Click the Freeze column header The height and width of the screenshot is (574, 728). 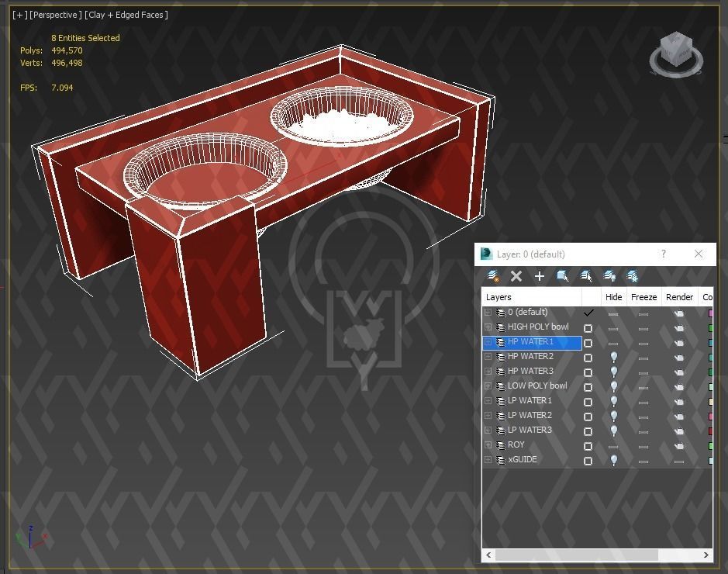pos(643,297)
